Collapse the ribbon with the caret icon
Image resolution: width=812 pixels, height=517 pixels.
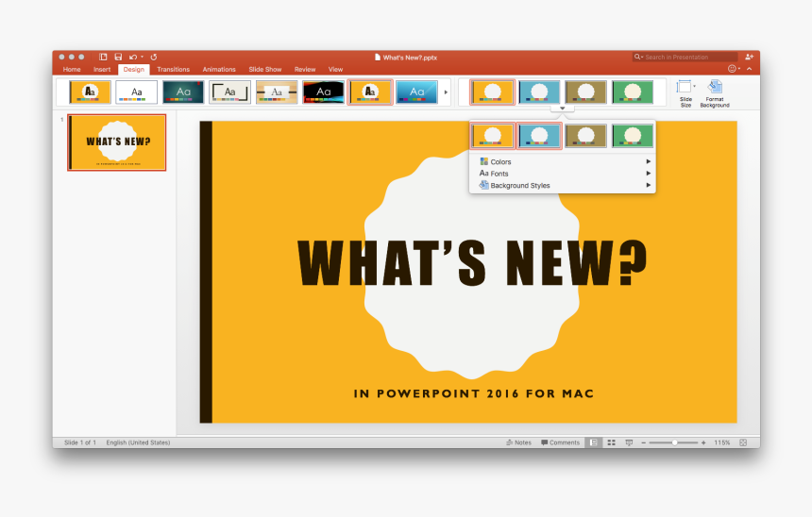point(749,69)
